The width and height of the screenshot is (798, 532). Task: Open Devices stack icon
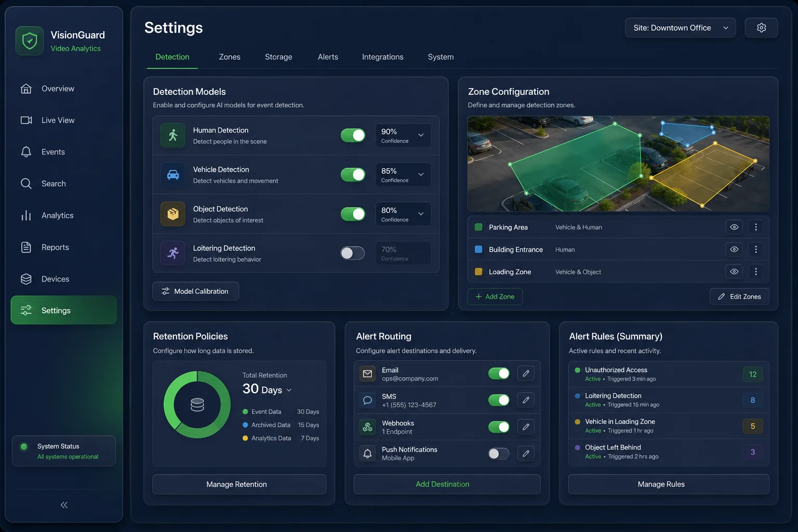click(x=26, y=279)
